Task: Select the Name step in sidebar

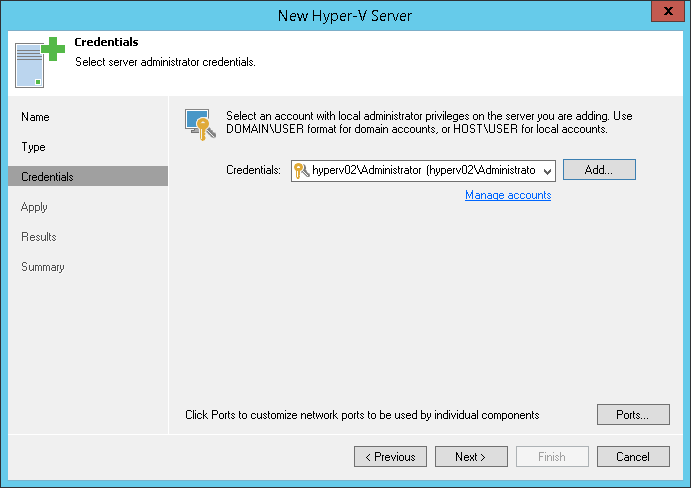Action: point(35,117)
